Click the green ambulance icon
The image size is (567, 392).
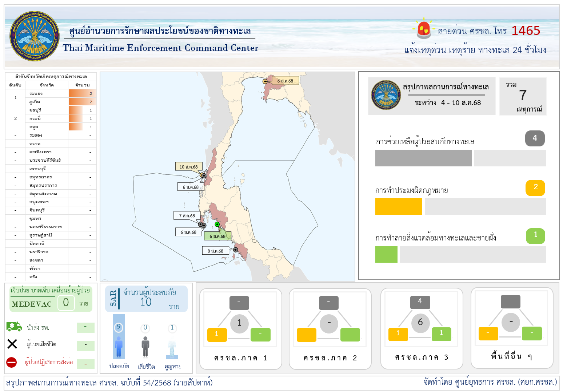(x=14, y=327)
